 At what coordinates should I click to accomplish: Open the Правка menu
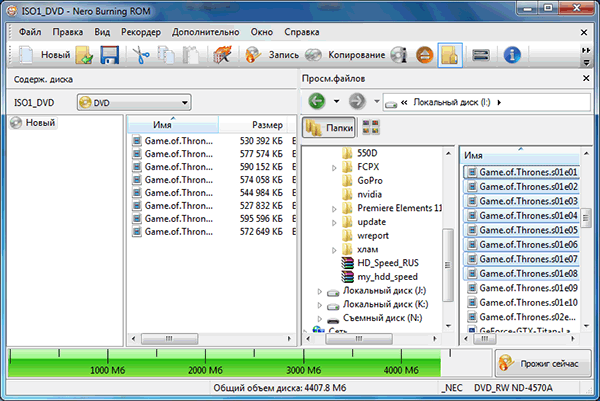[68, 32]
